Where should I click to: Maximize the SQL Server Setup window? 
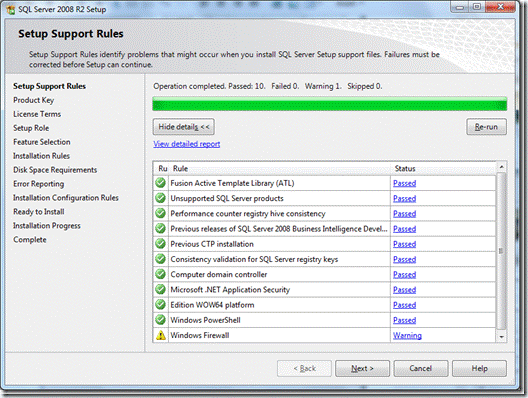[477, 6]
